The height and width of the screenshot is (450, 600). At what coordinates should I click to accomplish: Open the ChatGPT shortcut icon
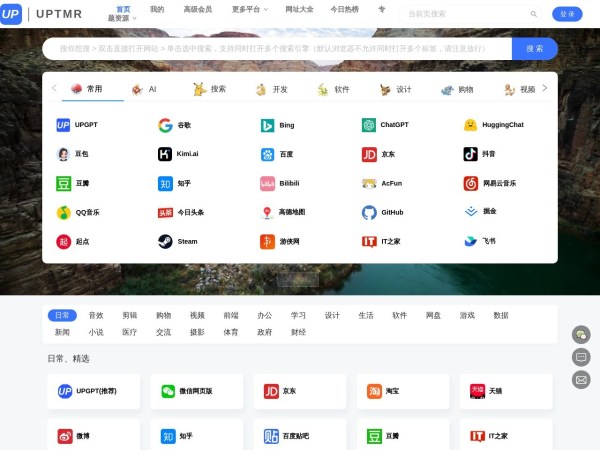coord(369,125)
